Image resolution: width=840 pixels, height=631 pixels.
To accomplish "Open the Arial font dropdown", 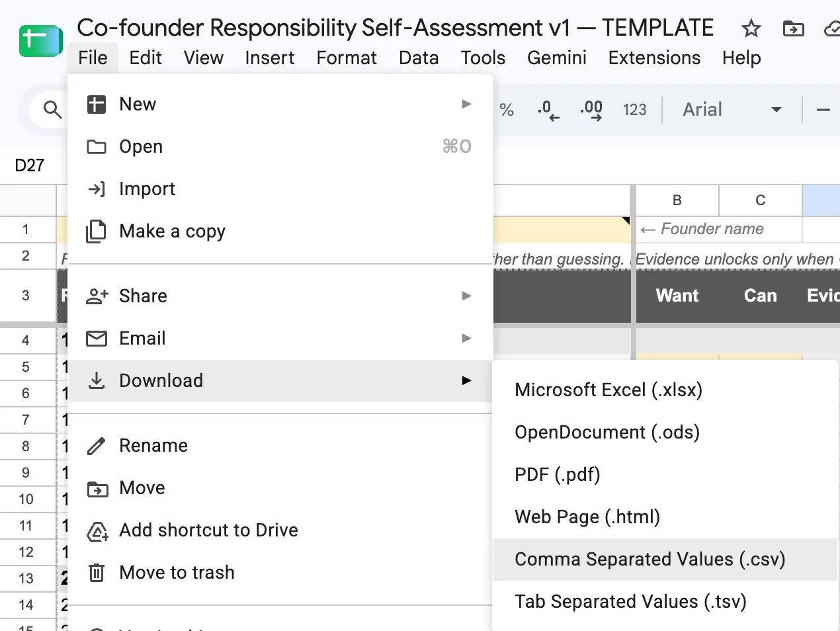I will pyautogui.click(x=732, y=110).
